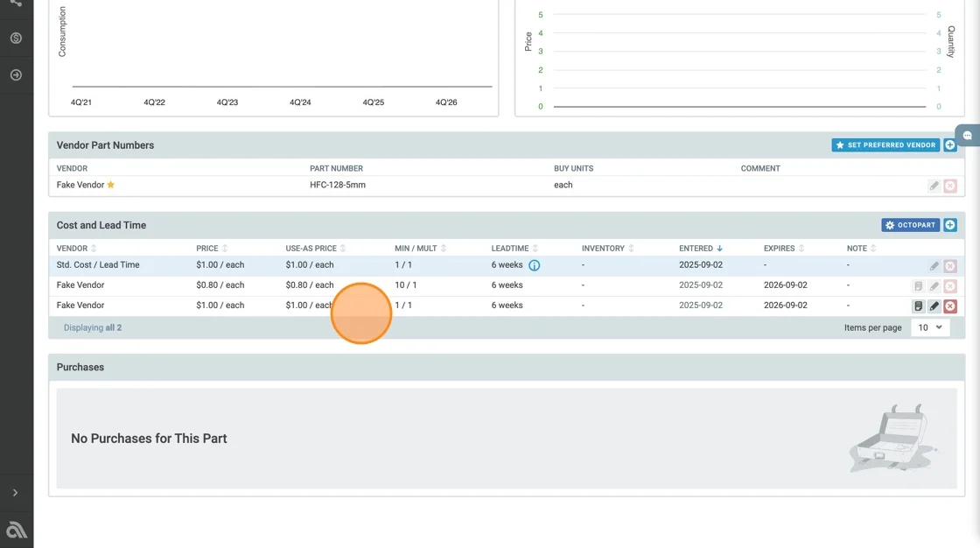Expand the sidebar with the chevron arrow

coord(15,493)
